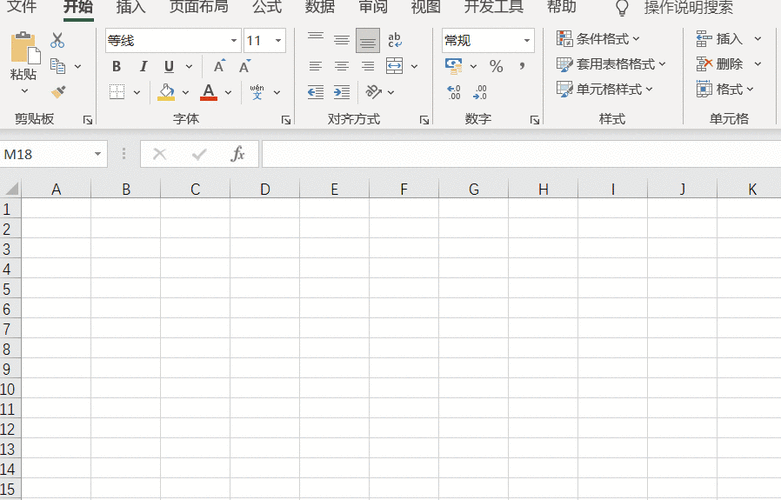Toggle Italic formatting
The image size is (781, 500).
click(x=143, y=66)
